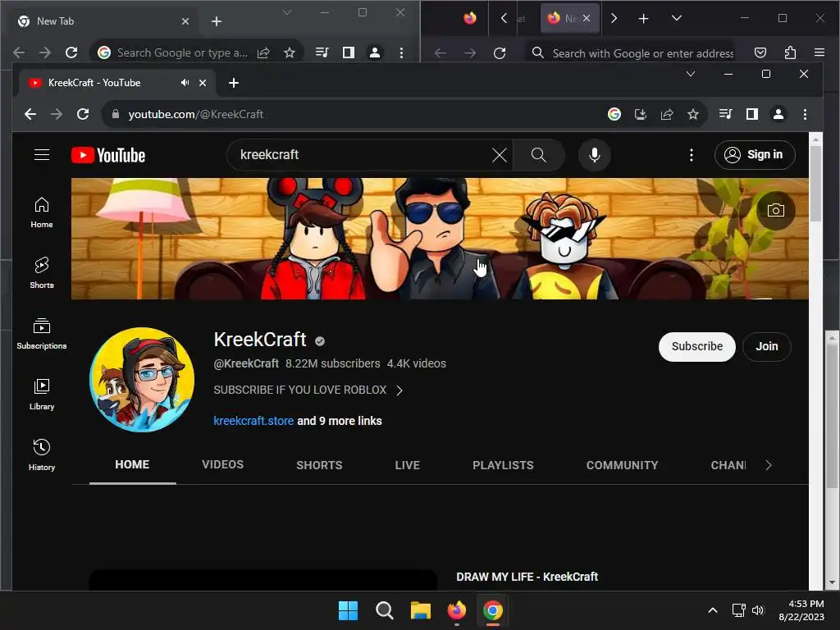Open volume control in system tray
The width and height of the screenshot is (840, 630).
pyautogui.click(x=758, y=610)
